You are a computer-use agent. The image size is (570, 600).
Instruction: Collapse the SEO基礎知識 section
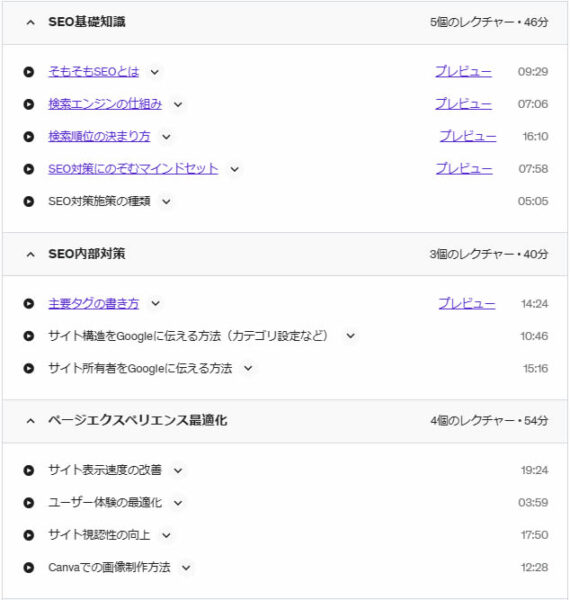pos(31,23)
